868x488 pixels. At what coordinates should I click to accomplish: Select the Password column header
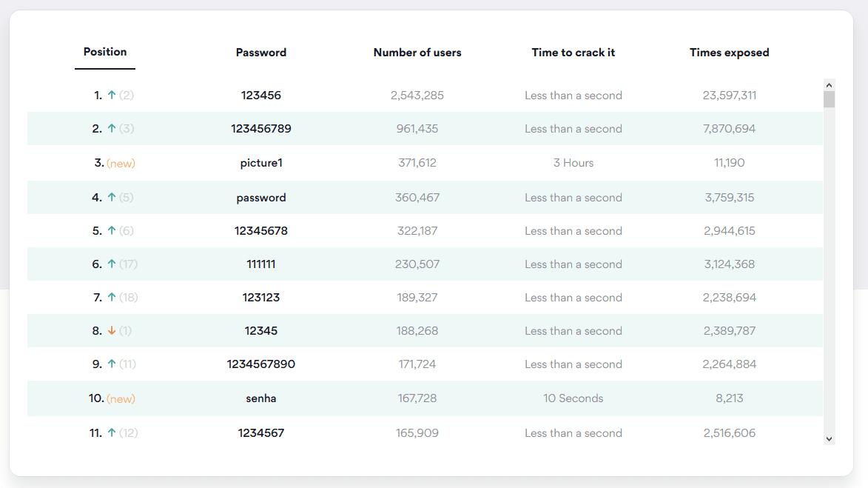point(261,53)
